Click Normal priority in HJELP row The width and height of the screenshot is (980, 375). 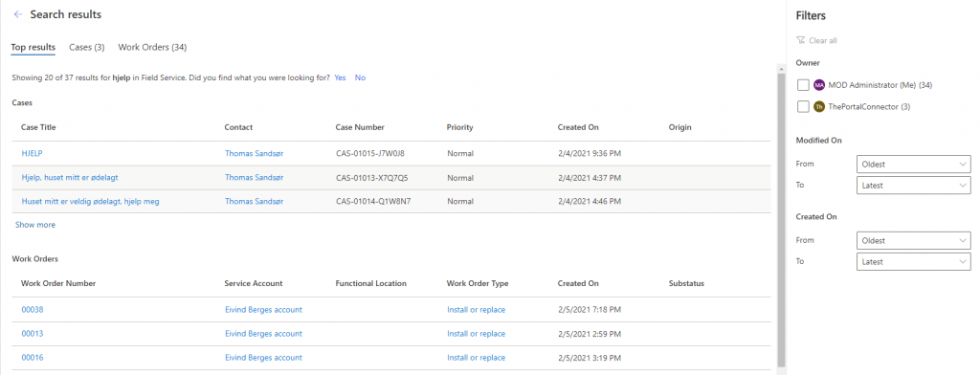tap(460, 153)
